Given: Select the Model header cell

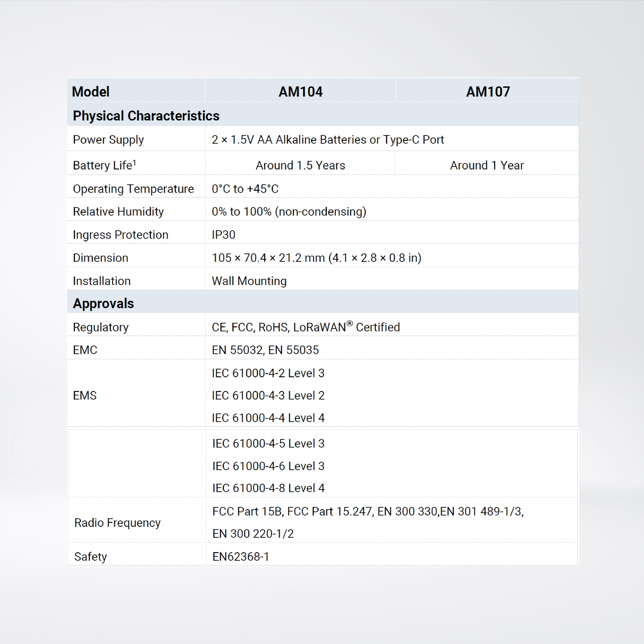Looking at the screenshot, I should point(91,92).
